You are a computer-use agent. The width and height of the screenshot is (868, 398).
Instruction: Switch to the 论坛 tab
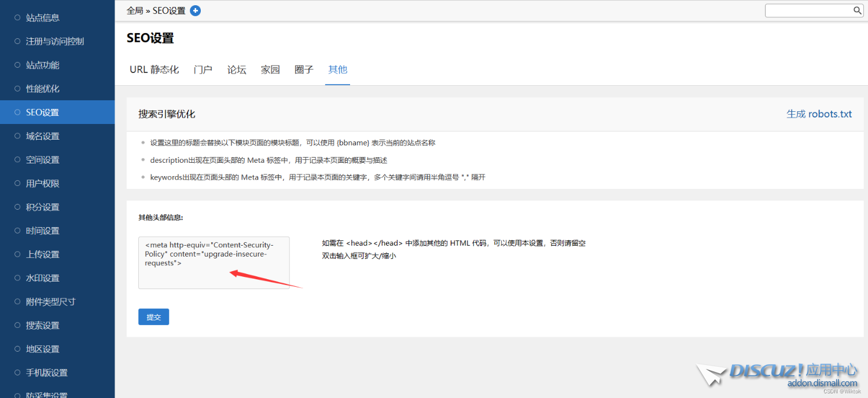pyautogui.click(x=237, y=70)
